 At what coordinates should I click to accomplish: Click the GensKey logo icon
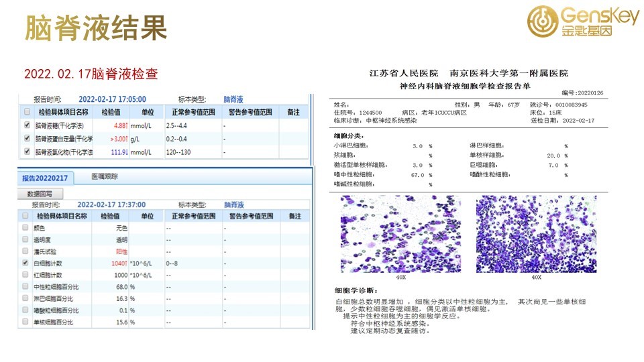pyautogui.click(x=543, y=21)
